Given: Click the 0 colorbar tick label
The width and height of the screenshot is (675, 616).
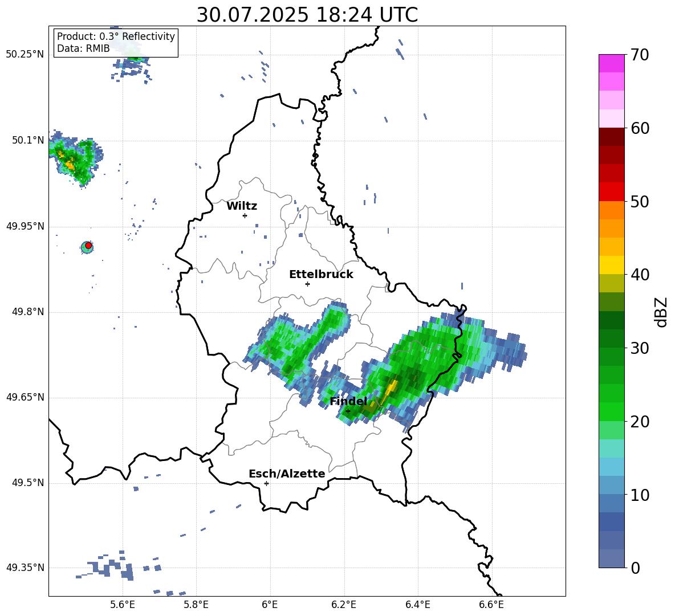Looking at the screenshot, I should [x=635, y=568].
